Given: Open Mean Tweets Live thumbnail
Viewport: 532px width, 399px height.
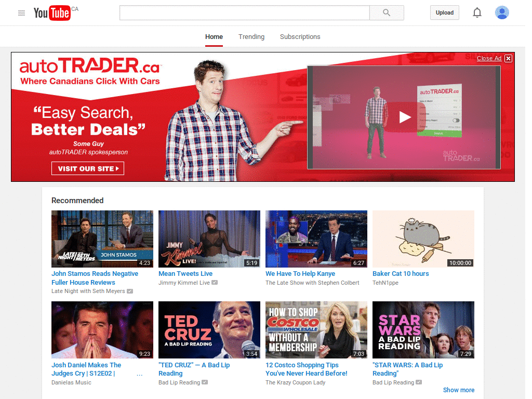Looking at the screenshot, I should pyautogui.click(x=209, y=239).
